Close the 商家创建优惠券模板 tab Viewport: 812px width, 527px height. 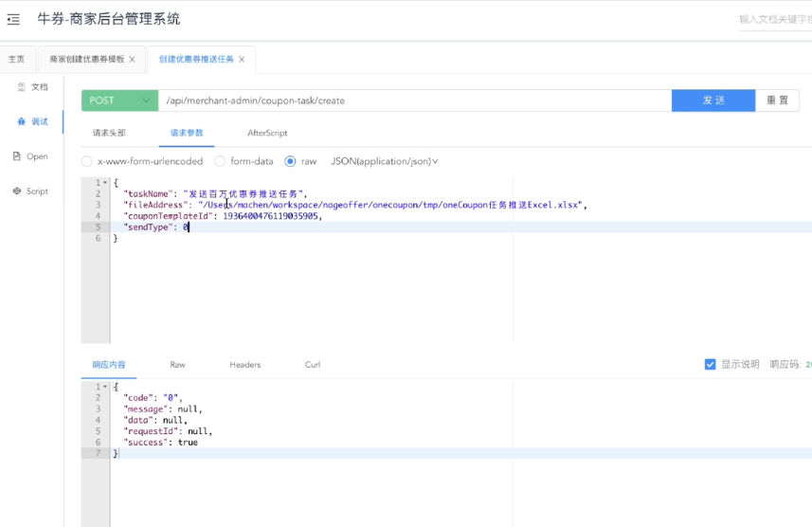pyautogui.click(x=132, y=60)
